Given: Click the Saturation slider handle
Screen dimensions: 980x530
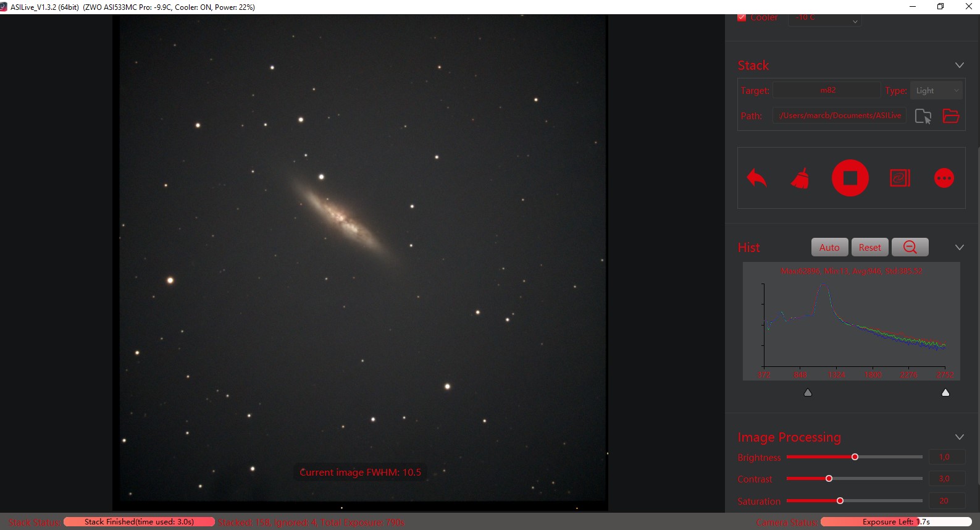Looking at the screenshot, I should [x=840, y=501].
